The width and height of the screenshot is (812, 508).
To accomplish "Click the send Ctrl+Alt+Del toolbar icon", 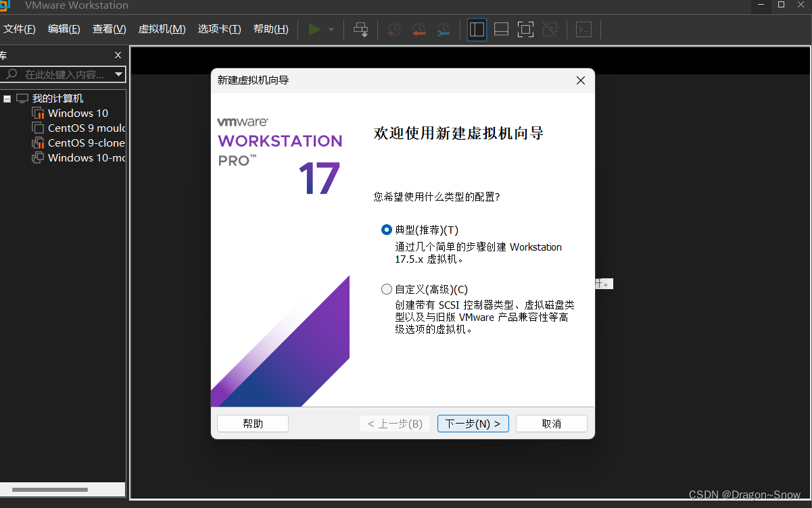I will [361, 30].
